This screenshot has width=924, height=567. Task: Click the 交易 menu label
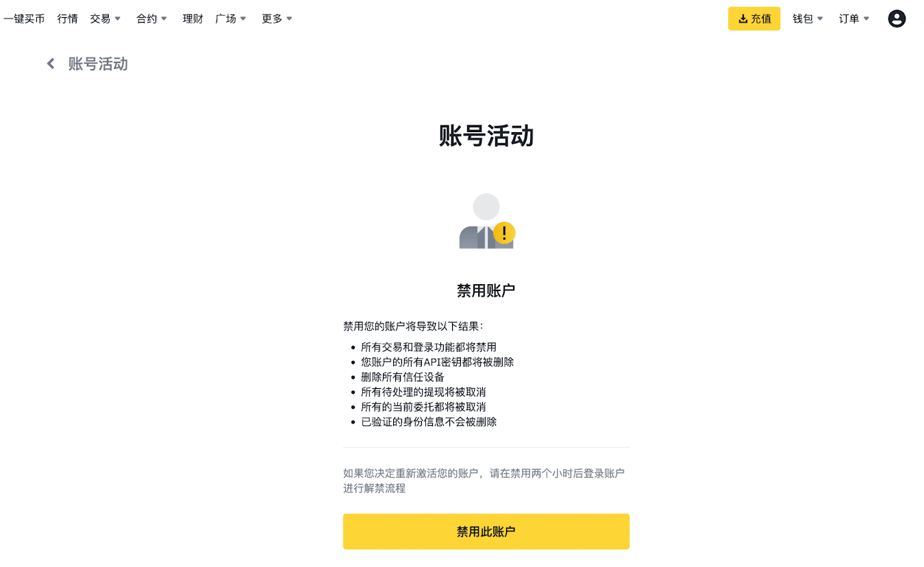(100, 18)
